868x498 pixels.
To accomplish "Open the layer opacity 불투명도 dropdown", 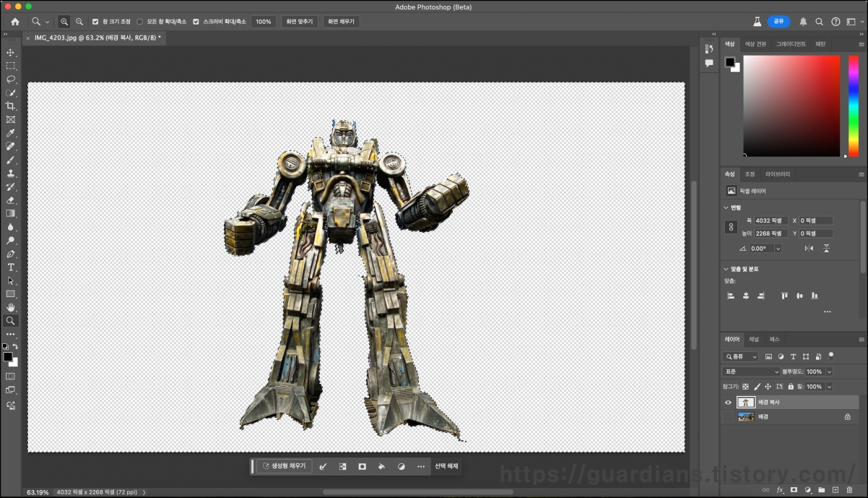I will [829, 372].
